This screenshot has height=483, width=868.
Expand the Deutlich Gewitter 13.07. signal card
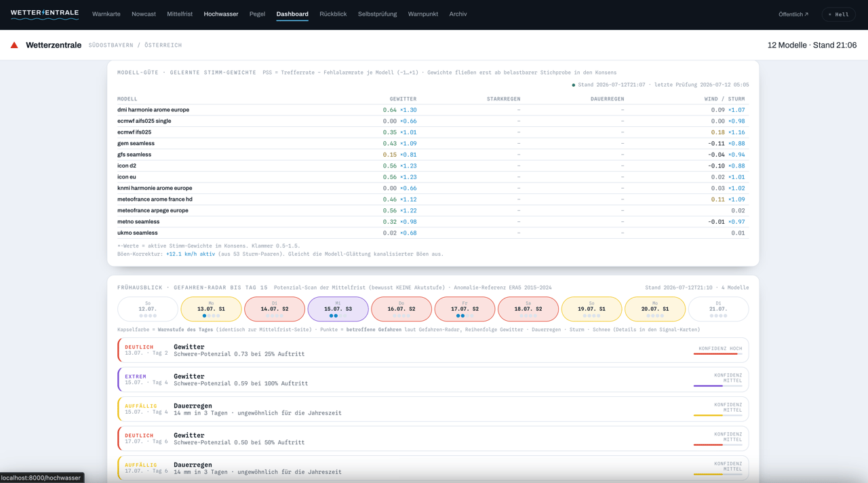433,350
